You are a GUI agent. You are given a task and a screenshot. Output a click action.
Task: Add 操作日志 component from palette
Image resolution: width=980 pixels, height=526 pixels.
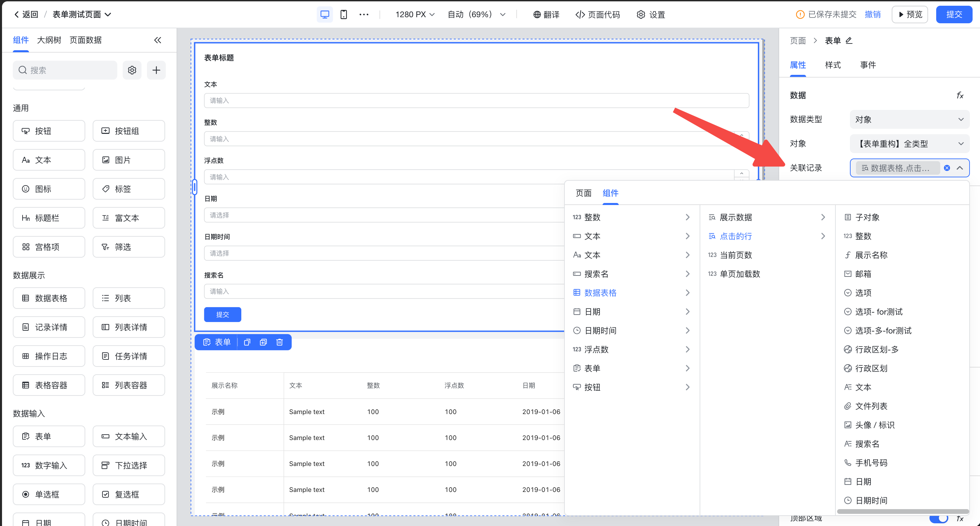pyautogui.click(x=49, y=356)
